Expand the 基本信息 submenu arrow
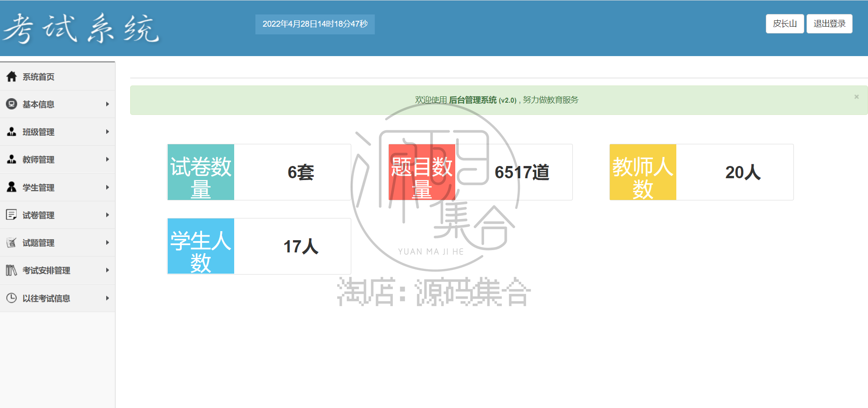 tap(108, 104)
